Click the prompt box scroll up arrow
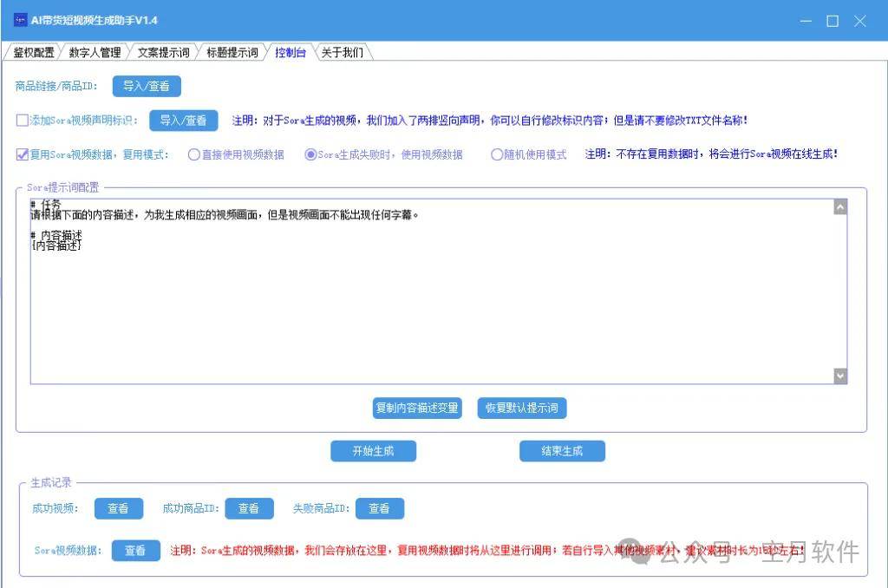Viewport: 888px width, 588px height. [x=840, y=206]
